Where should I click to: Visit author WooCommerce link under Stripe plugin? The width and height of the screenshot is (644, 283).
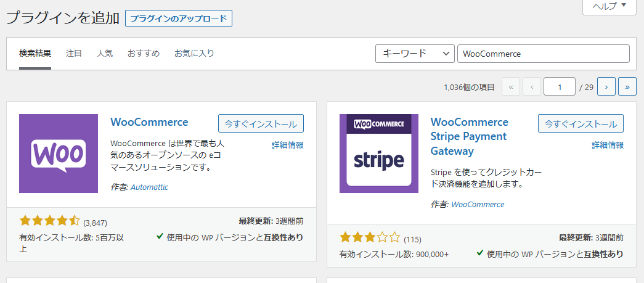(x=478, y=204)
